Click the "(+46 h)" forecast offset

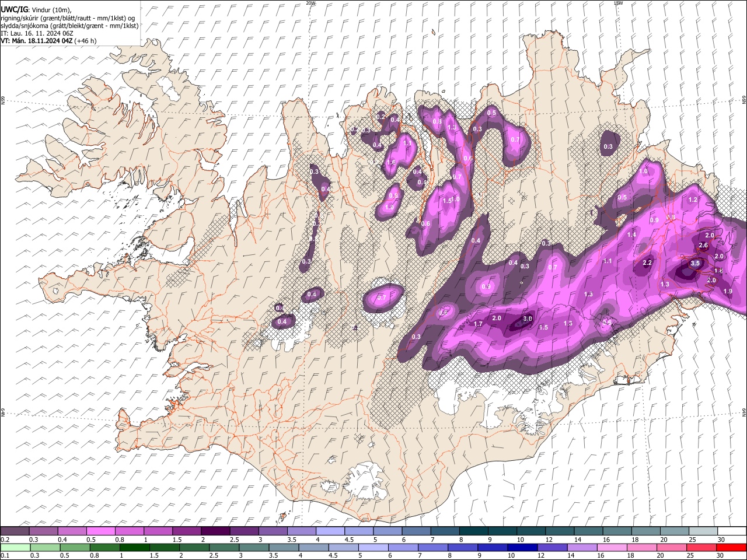pyautogui.click(x=86, y=41)
